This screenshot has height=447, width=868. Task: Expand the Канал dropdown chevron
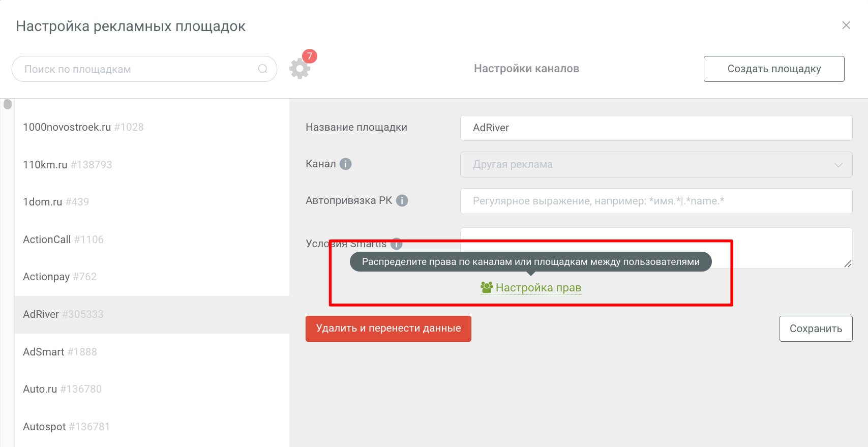point(838,165)
